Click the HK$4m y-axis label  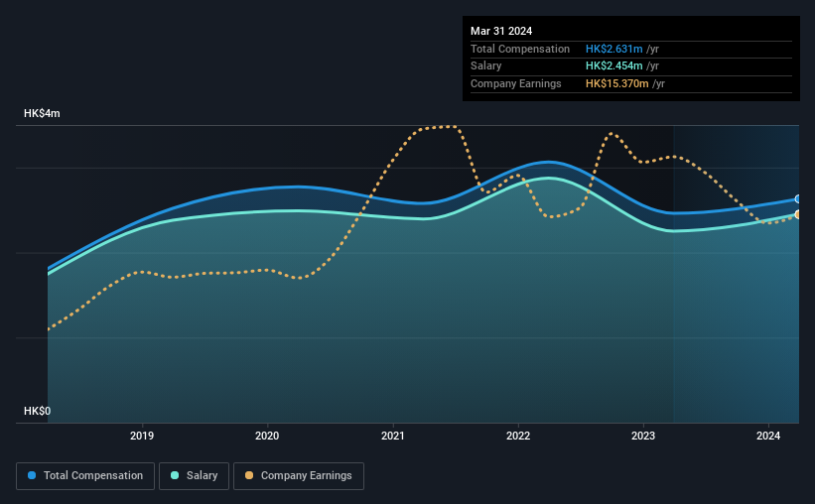tap(42, 113)
